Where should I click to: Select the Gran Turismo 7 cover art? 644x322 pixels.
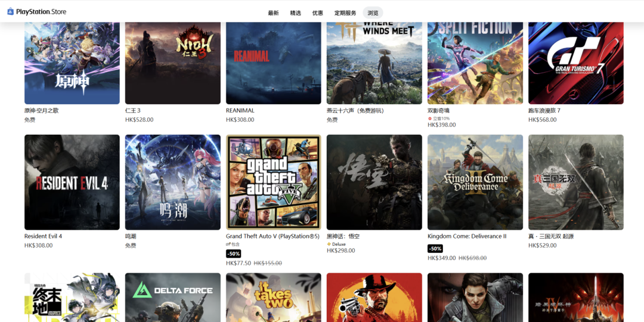(x=575, y=63)
